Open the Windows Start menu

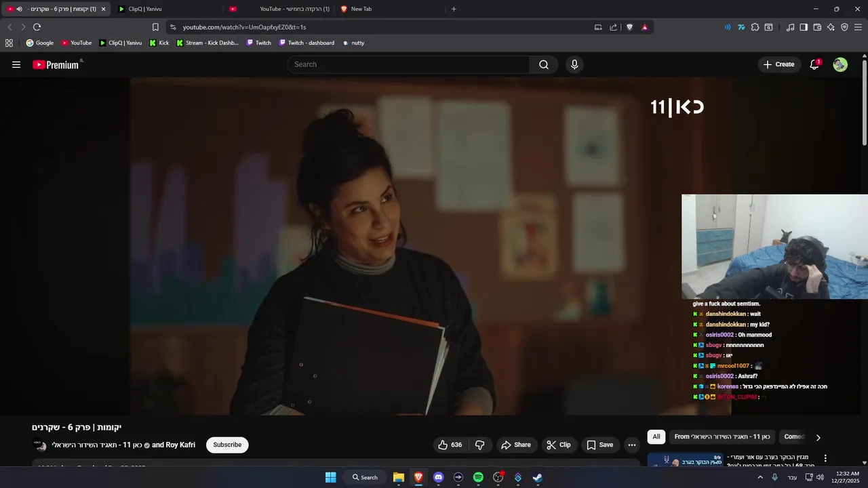[x=330, y=477]
